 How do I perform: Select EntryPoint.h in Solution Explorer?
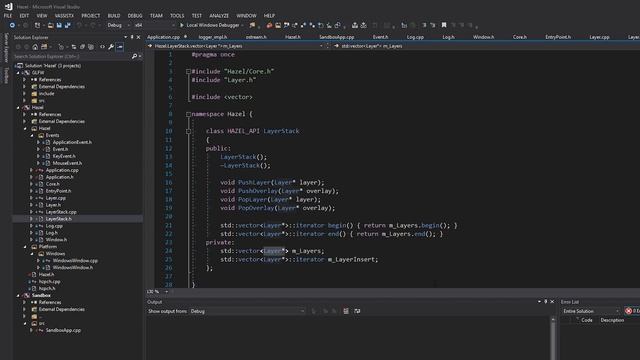[x=58, y=191]
